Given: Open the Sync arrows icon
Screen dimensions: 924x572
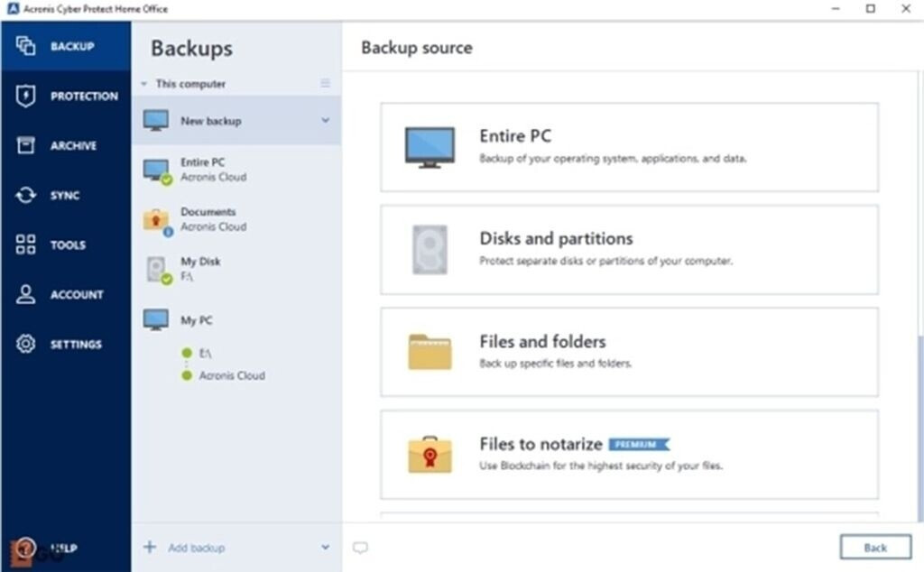Looking at the screenshot, I should [x=26, y=195].
